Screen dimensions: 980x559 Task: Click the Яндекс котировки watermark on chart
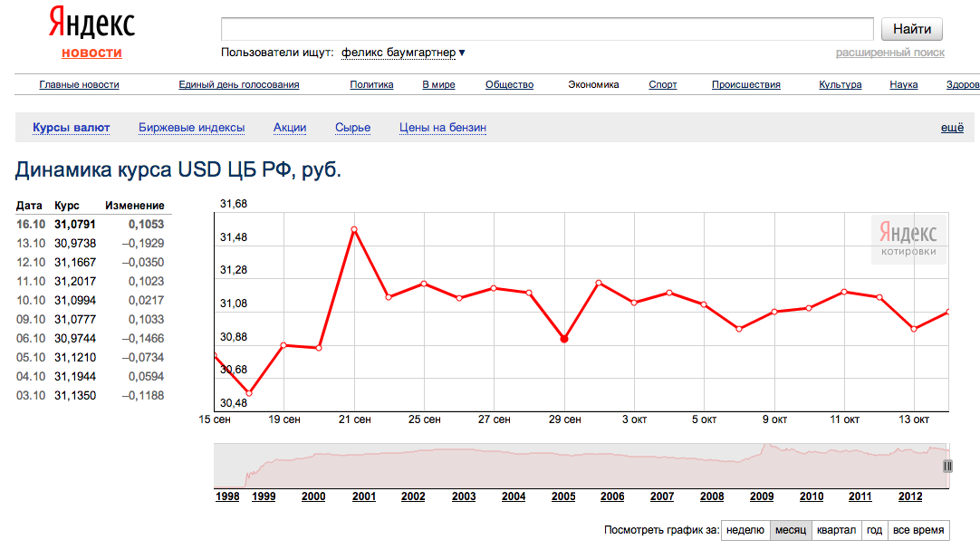[x=908, y=240]
